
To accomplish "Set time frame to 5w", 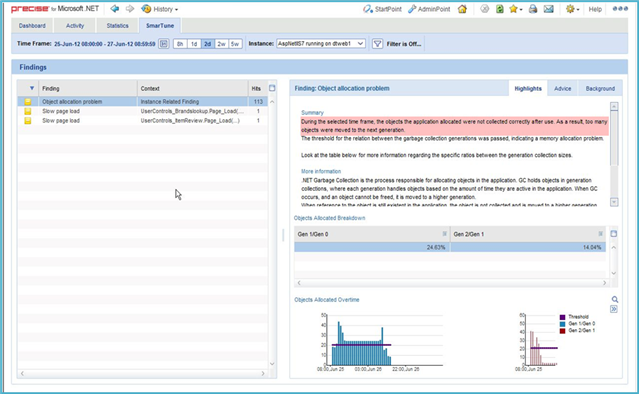I will click(x=235, y=44).
